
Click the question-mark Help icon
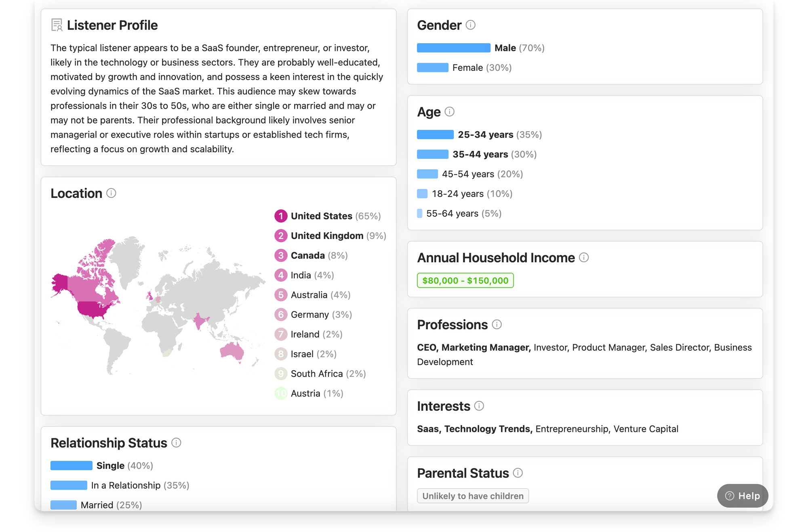pyautogui.click(x=729, y=496)
